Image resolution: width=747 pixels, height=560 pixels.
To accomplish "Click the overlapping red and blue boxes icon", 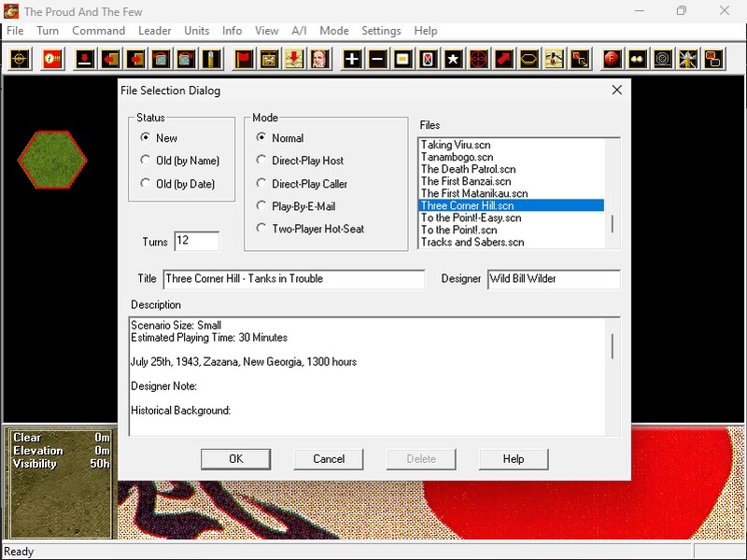I will (713, 59).
